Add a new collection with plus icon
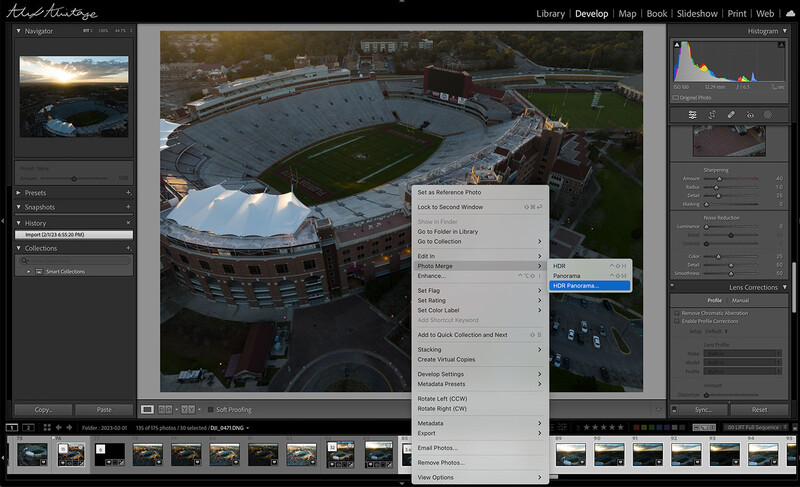This screenshot has height=487, width=800. tap(128, 248)
